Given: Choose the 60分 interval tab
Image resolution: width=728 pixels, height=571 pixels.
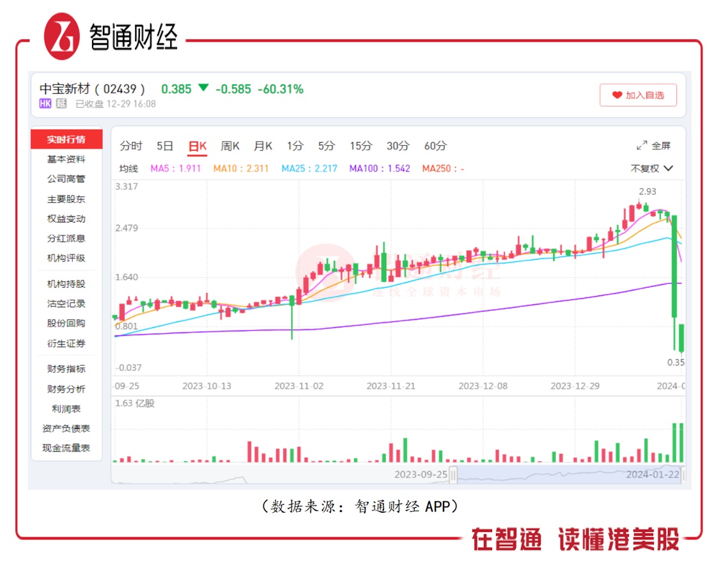Looking at the screenshot, I should click(x=435, y=146).
